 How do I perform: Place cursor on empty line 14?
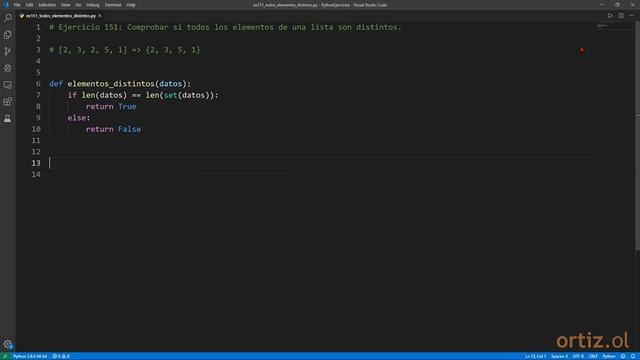click(322, 175)
